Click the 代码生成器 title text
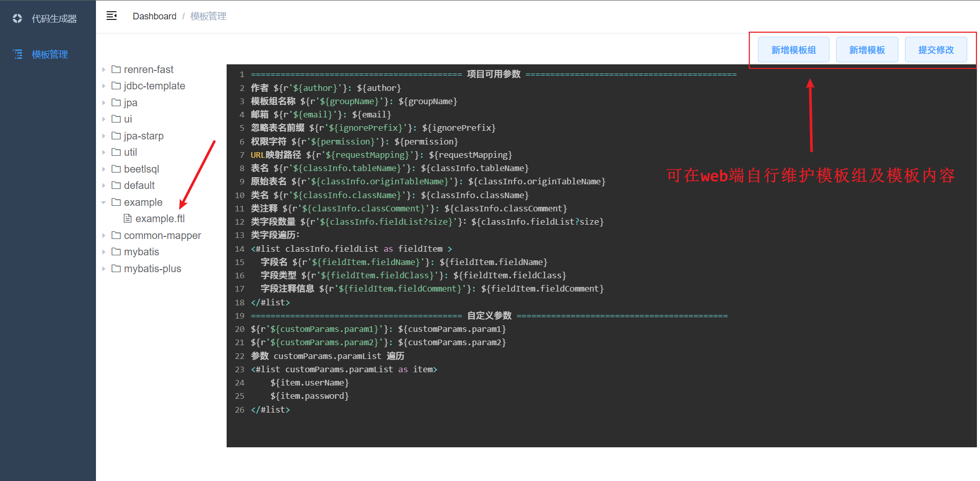The height and width of the screenshot is (481, 980). coord(54,19)
